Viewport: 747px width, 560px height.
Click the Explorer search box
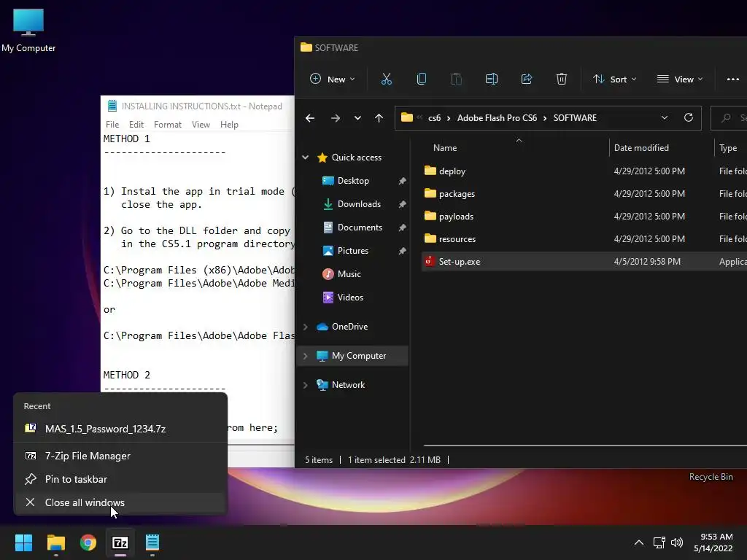coord(729,118)
